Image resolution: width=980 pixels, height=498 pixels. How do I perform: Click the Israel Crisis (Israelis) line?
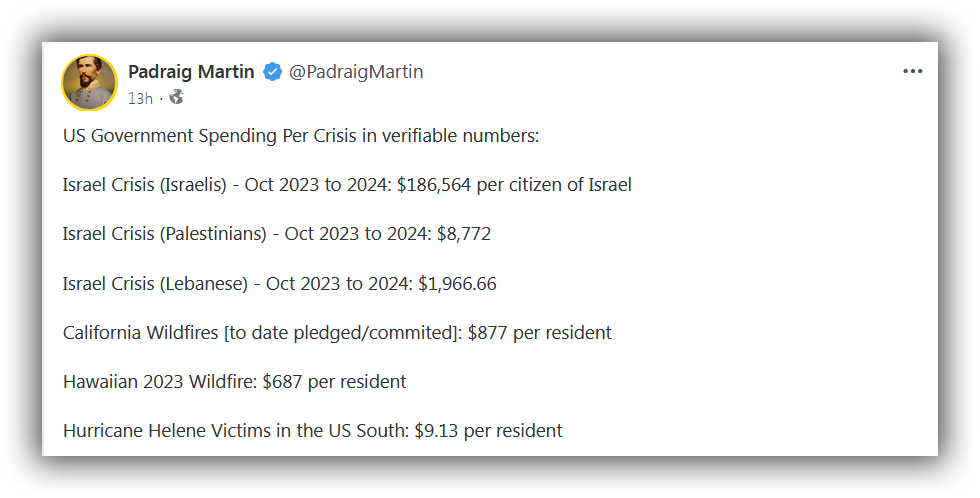[347, 185]
